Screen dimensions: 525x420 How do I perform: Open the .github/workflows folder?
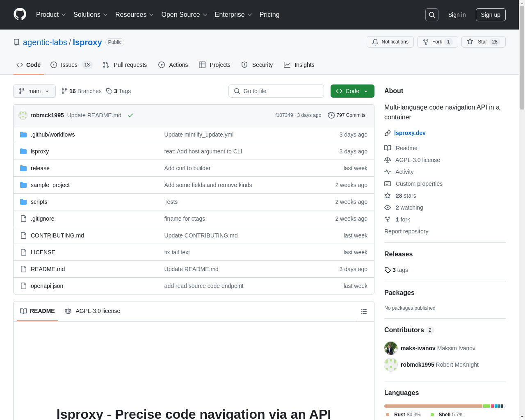[52, 135]
